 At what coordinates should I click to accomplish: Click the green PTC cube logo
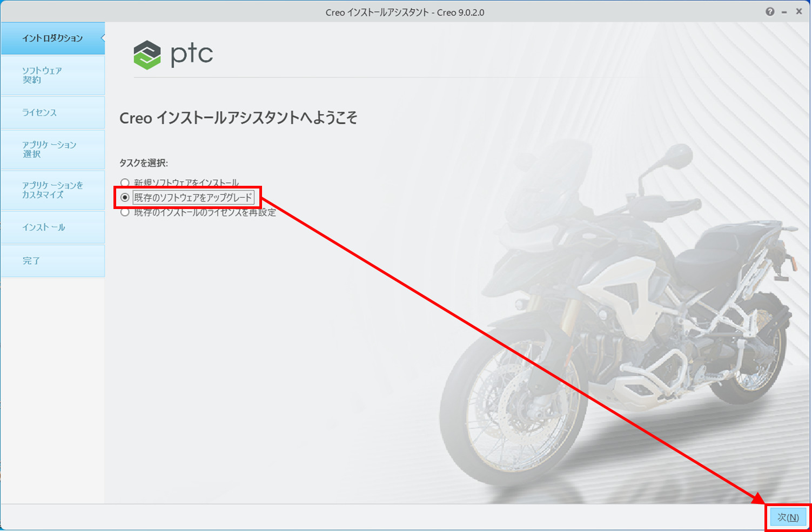(x=147, y=55)
